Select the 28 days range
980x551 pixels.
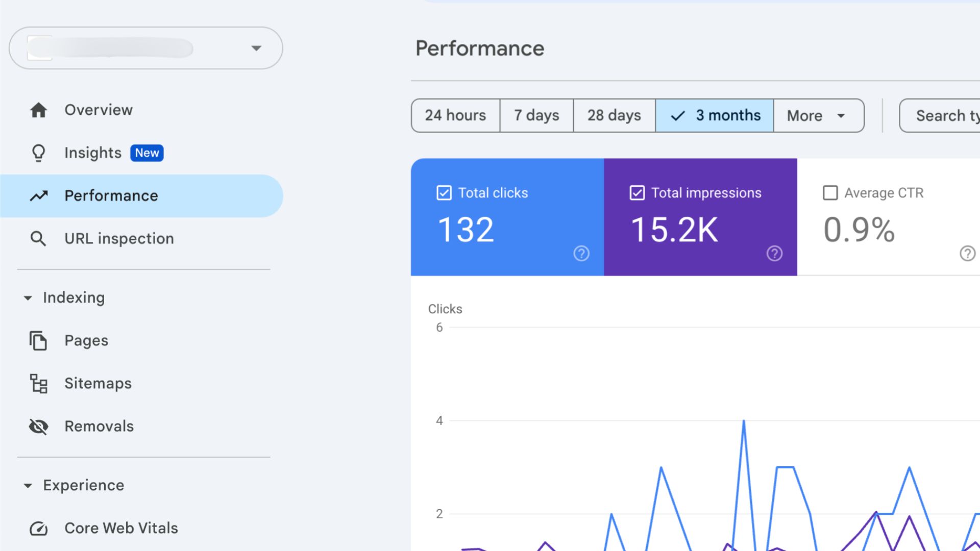coord(614,115)
